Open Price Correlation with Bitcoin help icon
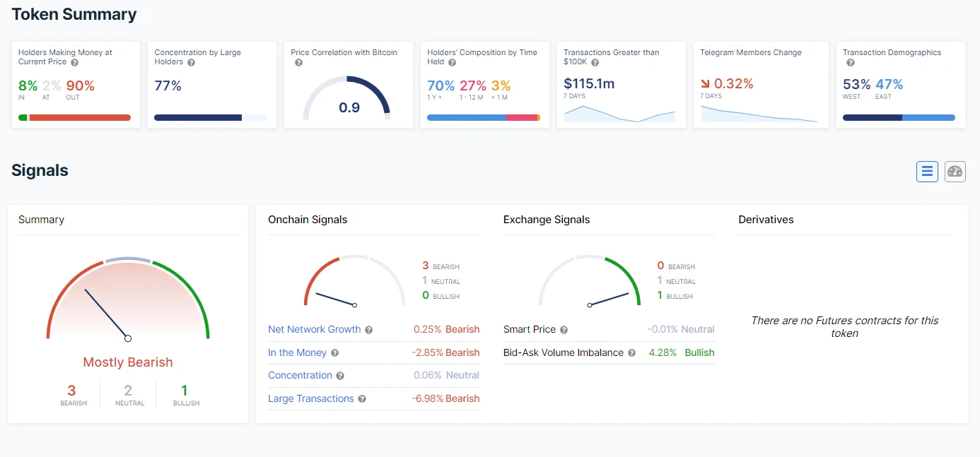The height and width of the screenshot is (457, 980). pyautogui.click(x=298, y=63)
